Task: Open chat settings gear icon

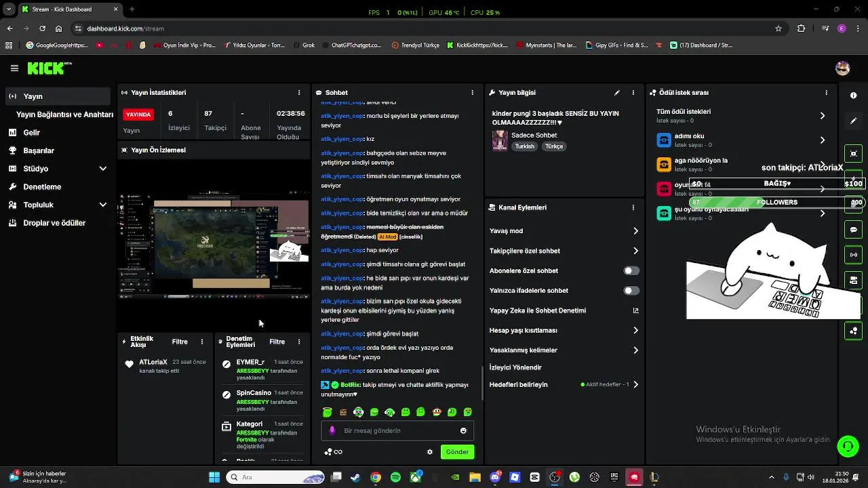Action: [x=429, y=452]
